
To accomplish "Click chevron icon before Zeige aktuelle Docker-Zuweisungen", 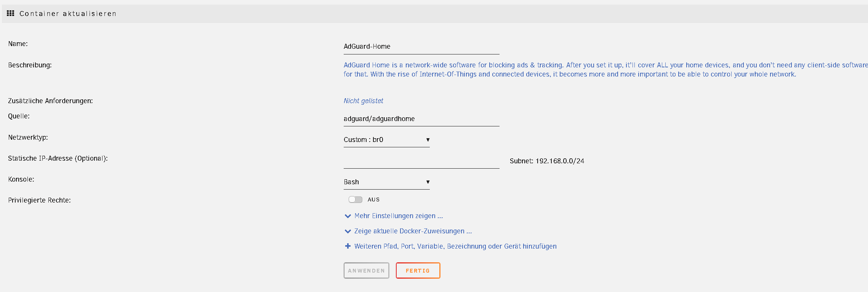I will (x=348, y=231).
